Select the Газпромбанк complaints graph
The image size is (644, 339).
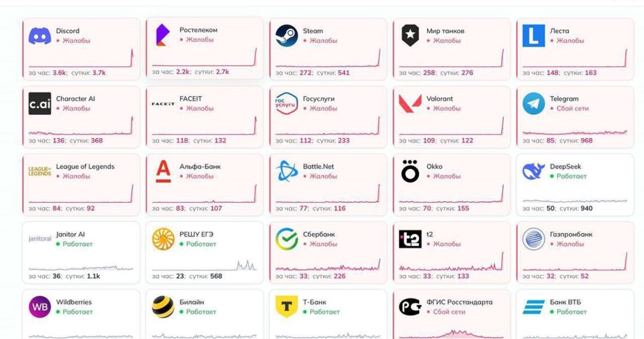tap(575, 263)
